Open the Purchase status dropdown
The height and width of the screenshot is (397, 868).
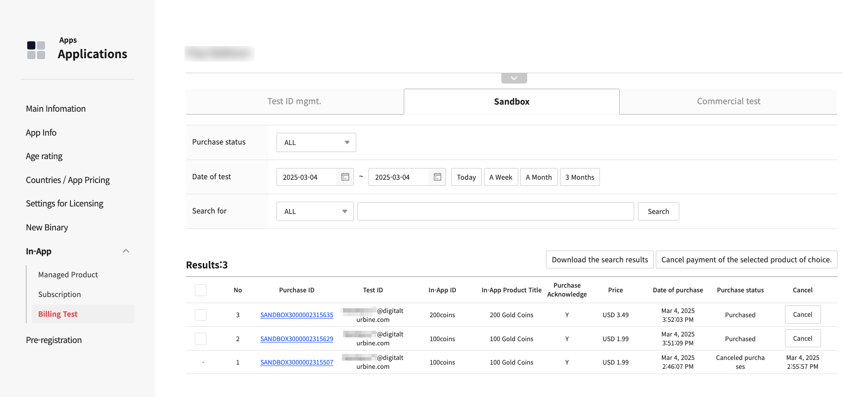(316, 143)
